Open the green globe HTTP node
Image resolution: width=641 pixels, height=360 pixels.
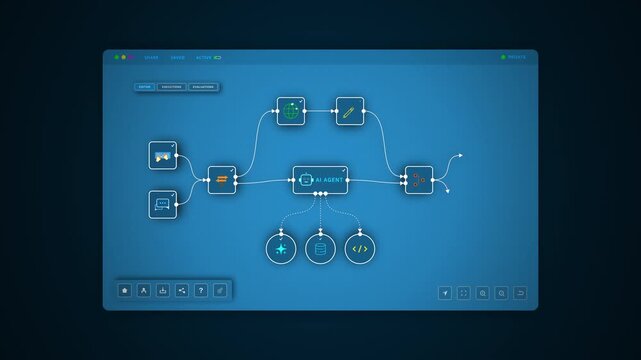point(291,111)
